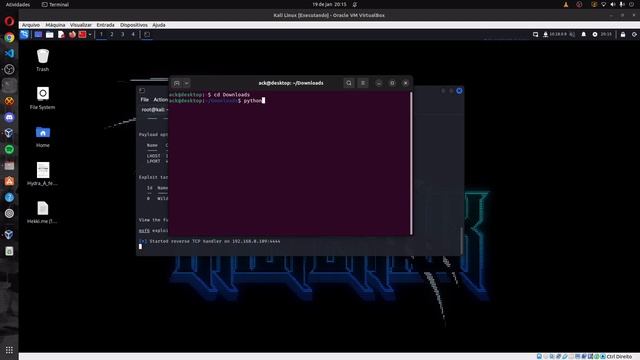Open Discord from the dock
This screenshot has width=640, height=360.
[9, 118]
